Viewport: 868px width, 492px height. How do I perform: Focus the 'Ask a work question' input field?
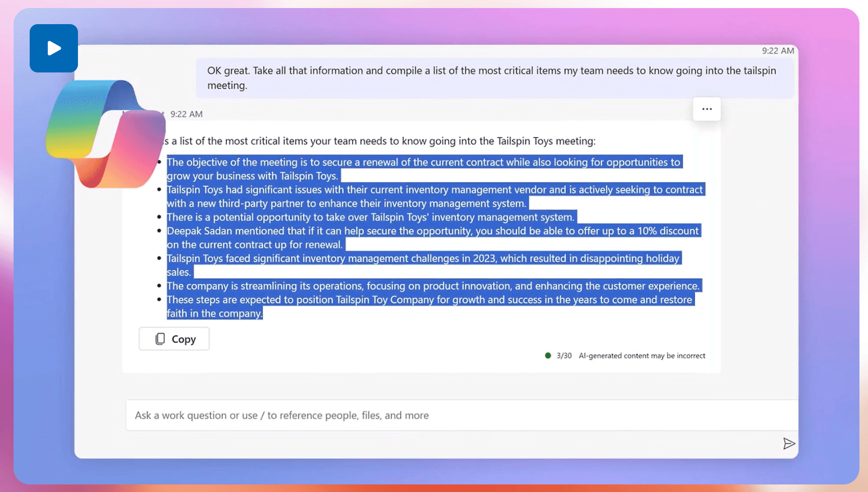click(x=462, y=416)
